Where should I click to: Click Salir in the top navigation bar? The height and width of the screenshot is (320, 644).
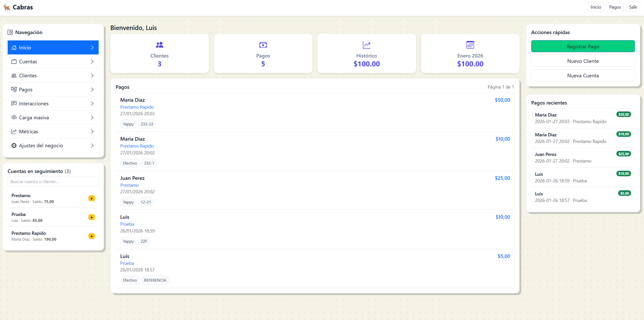tap(633, 7)
